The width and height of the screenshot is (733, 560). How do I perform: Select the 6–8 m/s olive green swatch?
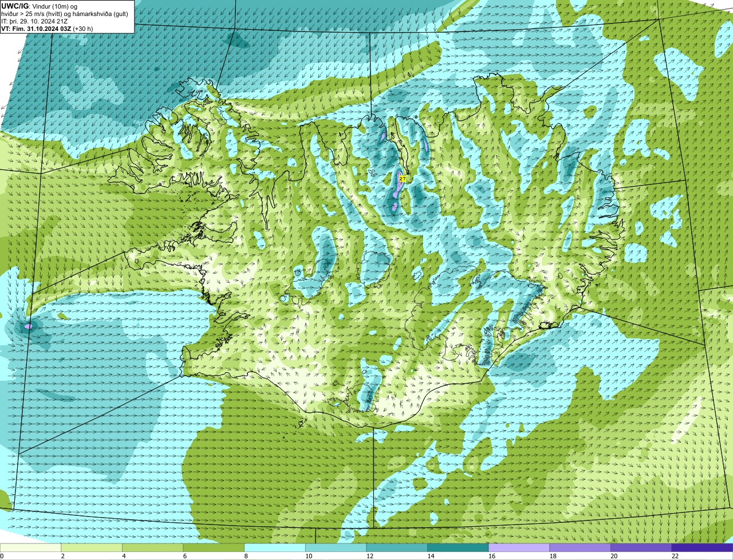click(214, 547)
